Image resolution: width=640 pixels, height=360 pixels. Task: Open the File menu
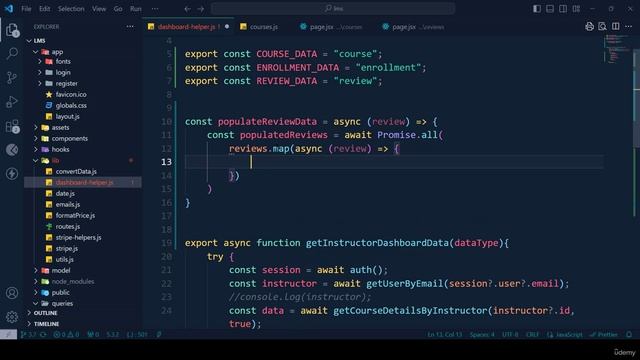coord(26,9)
